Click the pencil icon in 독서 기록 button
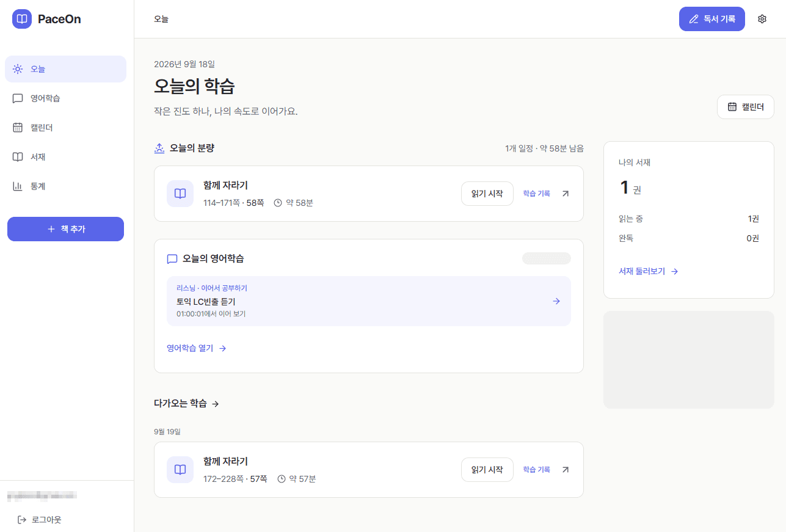786x532 pixels. 694,19
